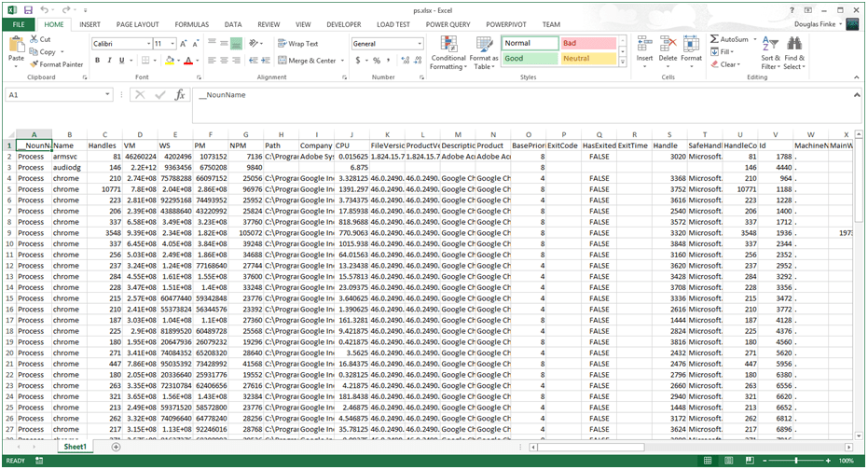Expand the General number format dropdown
868x470 pixels.
pyautogui.click(x=420, y=44)
